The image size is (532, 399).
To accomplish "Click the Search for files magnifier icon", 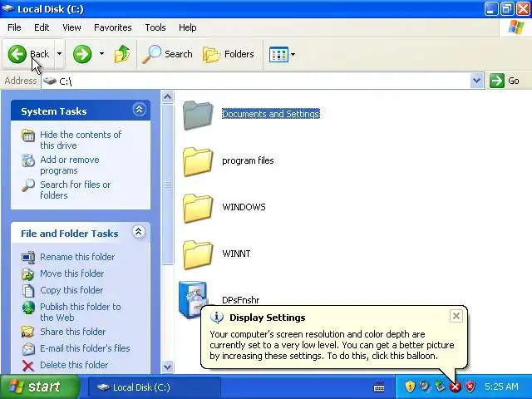I will pyautogui.click(x=28, y=185).
